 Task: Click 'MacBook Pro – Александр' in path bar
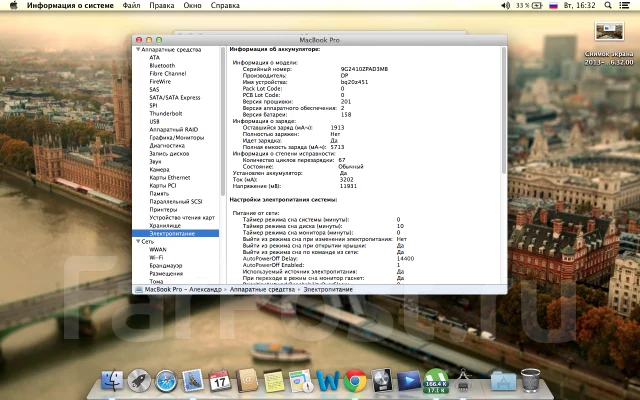(x=183, y=289)
